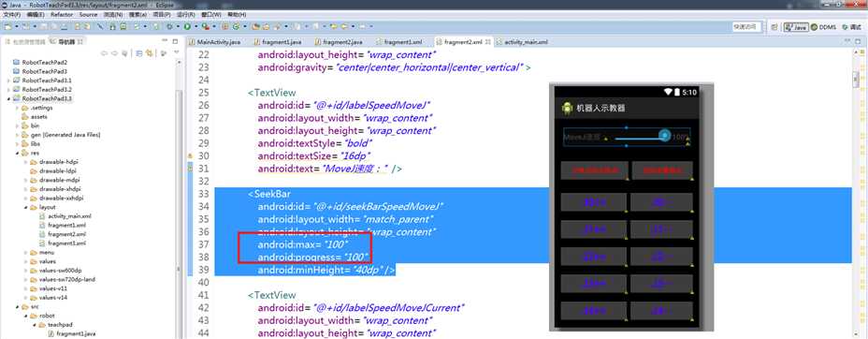This screenshot has height=339, width=868.
Task: Select the Package Explorer tab in left panel
Action: click(24, 41)
